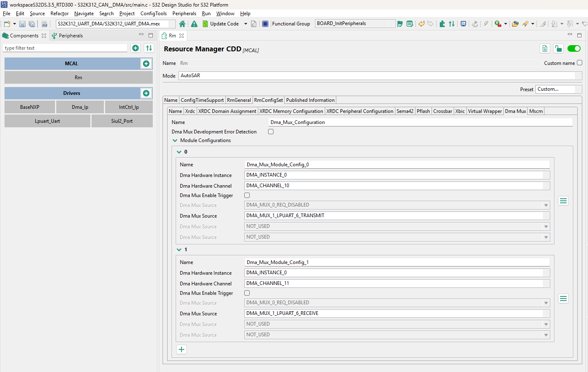This screenshot has width=588, height=372.
Task: Tick Dma Mux Enable Trigger for config 0
Action: [x=247, y=195]
